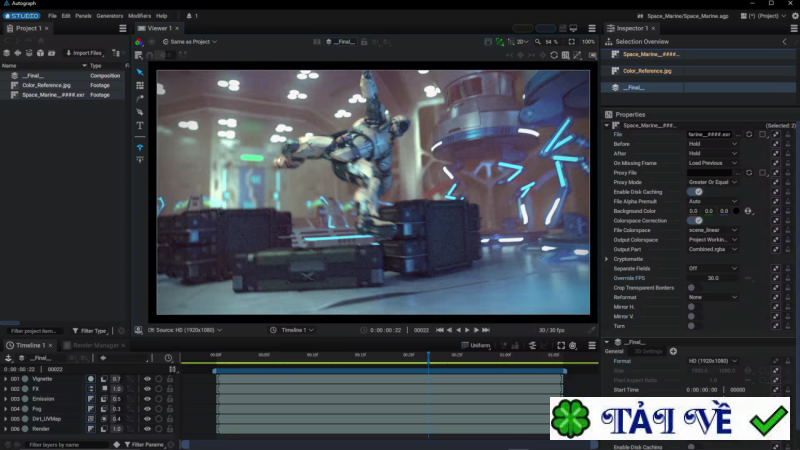Click the Import Files button
This screenshot has height=450, width=800.
point(85,53)
